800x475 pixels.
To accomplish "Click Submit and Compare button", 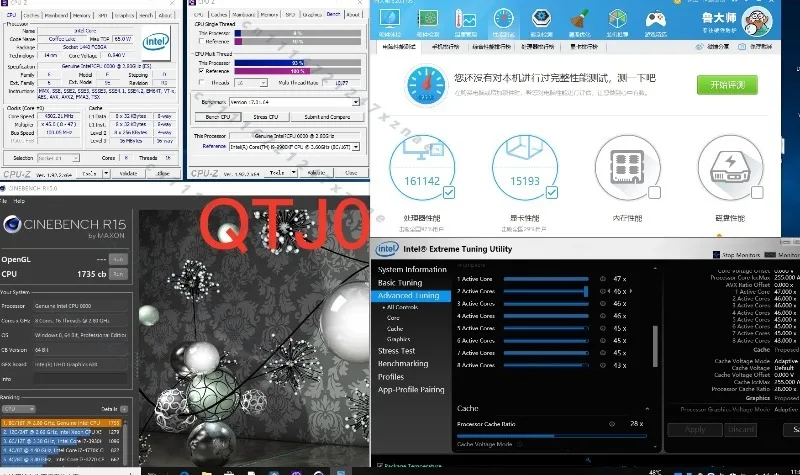I will pyautogui.click(x=327, y=117).
